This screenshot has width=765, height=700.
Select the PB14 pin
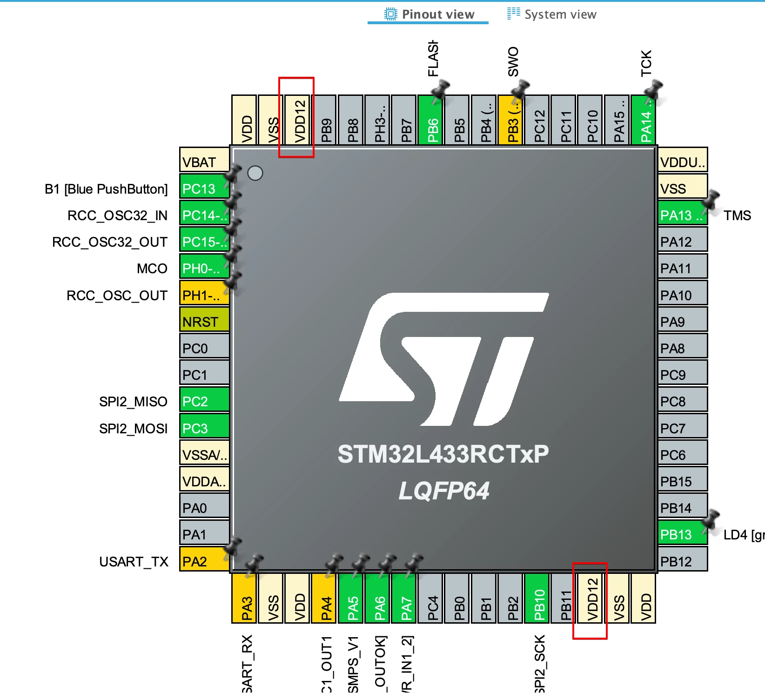(683, 505)
